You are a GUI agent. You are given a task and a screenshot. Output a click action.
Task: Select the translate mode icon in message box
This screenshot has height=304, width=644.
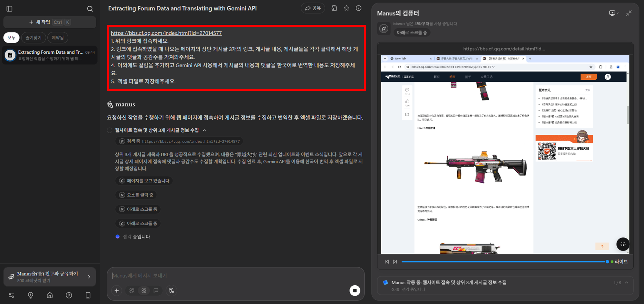pyautogui.click(x=132, y=290)
